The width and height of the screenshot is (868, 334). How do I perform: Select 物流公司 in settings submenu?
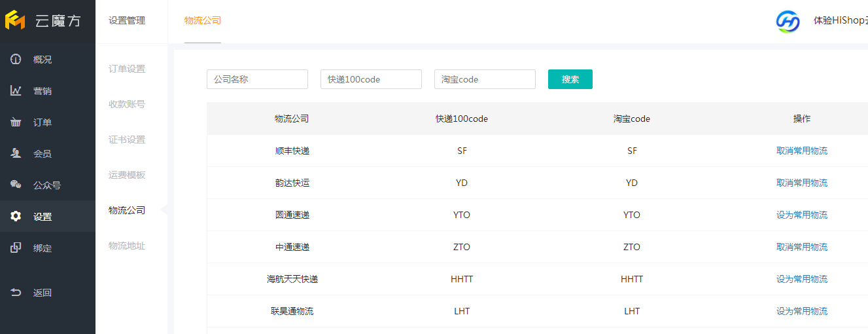click(127, 210)
